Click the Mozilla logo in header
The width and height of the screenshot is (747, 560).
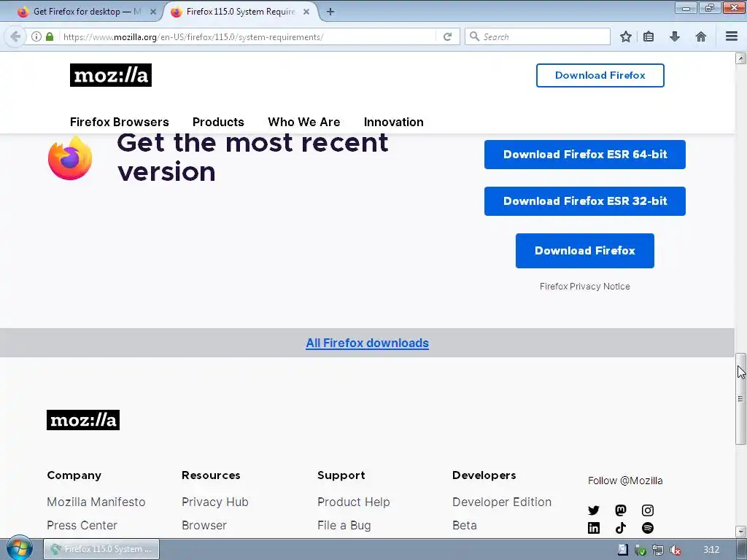[111, 75]
